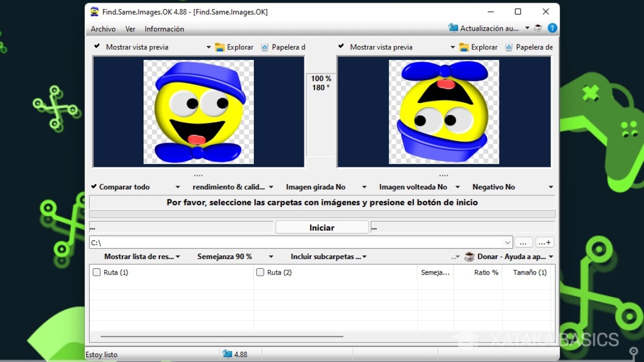The image size is (644, 362).
Task: Click the Explorar folder icon above left preview
Action: pyautogui.click(x=219, y=47)
